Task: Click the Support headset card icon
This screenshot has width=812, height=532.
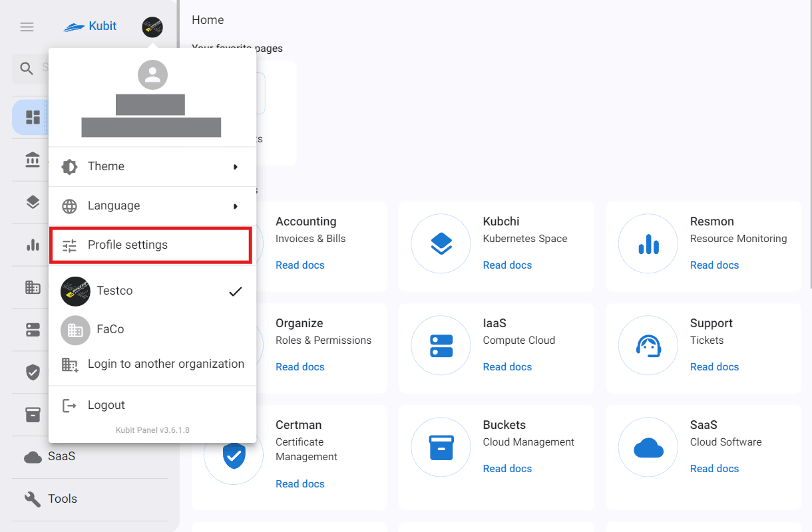Action: pos(648,346)
